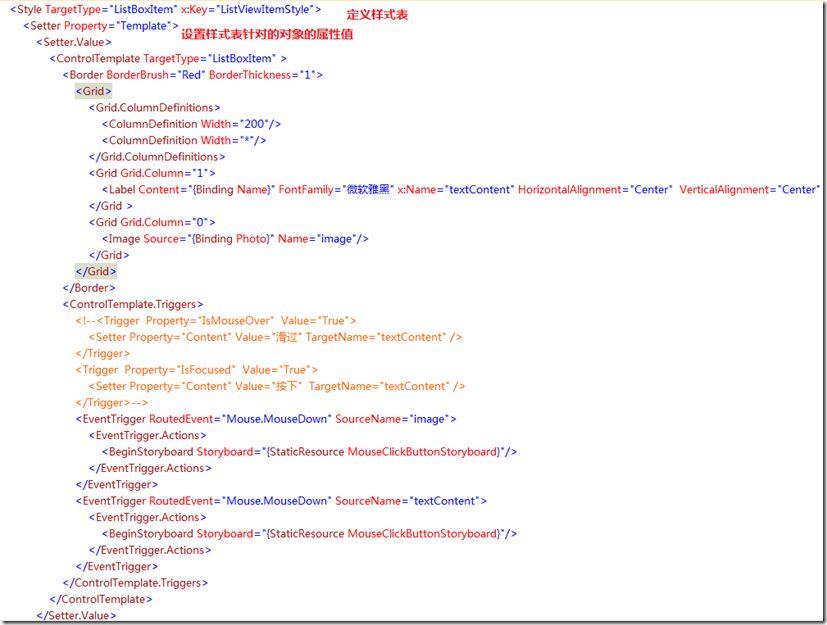Image resolution: width=827 pixels, height=625 pixels.
Task: Click the highlighted opening <Grid> tag
Action: tap(93, 91)
